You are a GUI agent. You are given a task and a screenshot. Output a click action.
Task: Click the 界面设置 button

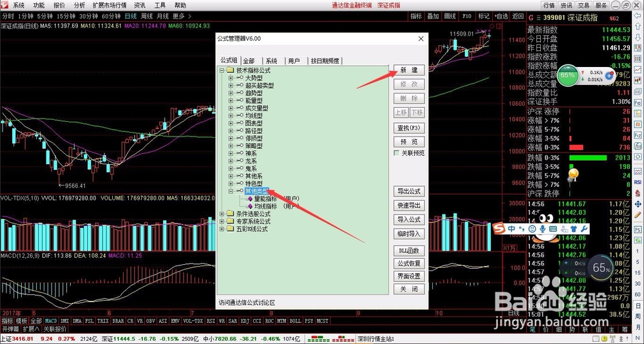pyautogui.click(x=409, y=276)
